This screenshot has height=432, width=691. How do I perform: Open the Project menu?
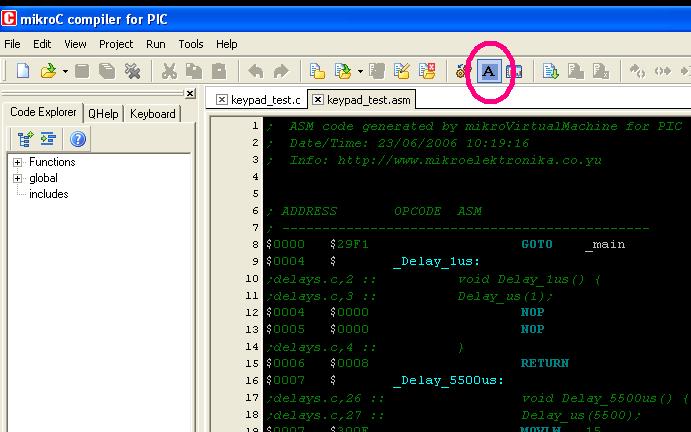click(116, 44)
